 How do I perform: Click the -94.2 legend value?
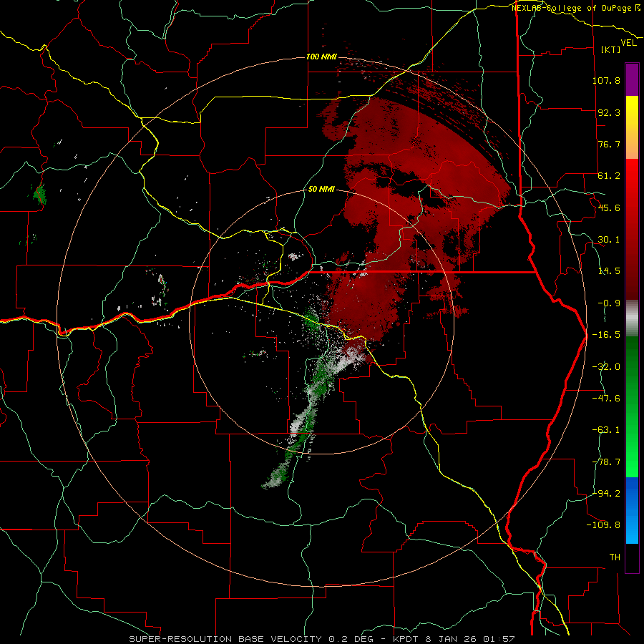(x=606, y=494)
